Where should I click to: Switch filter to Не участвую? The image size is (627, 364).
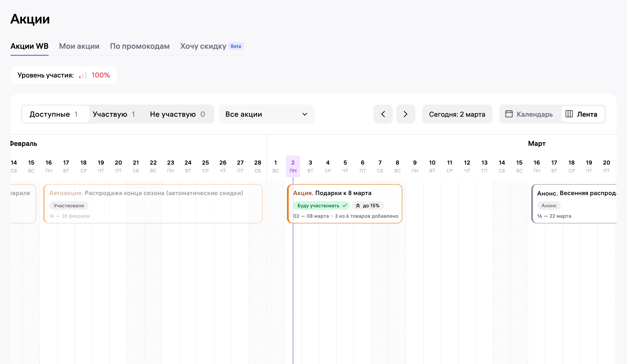pos(177,114)
